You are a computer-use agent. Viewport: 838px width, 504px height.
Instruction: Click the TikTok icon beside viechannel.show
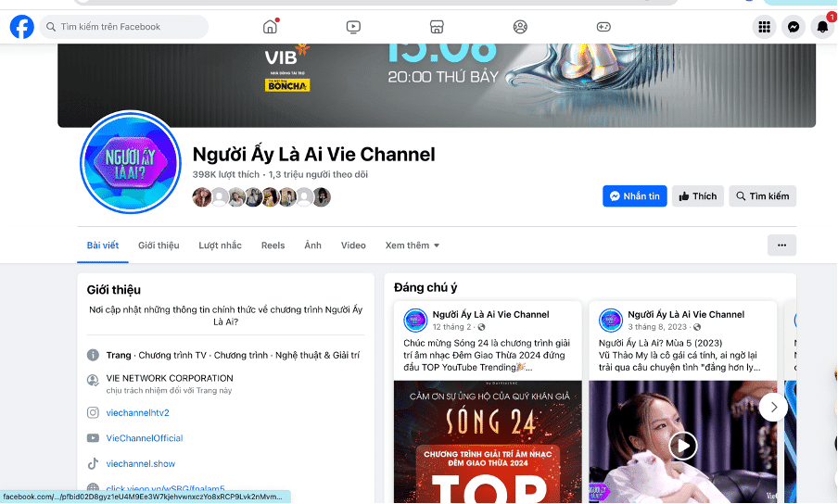93,463
